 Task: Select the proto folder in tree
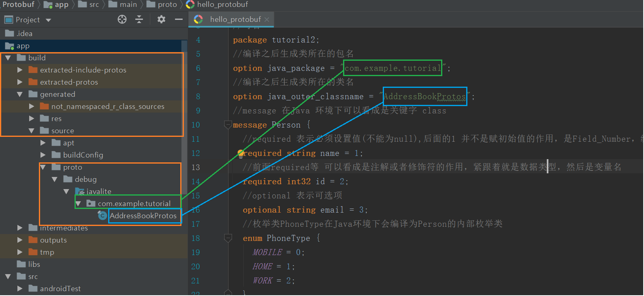(x=73, y=167)
